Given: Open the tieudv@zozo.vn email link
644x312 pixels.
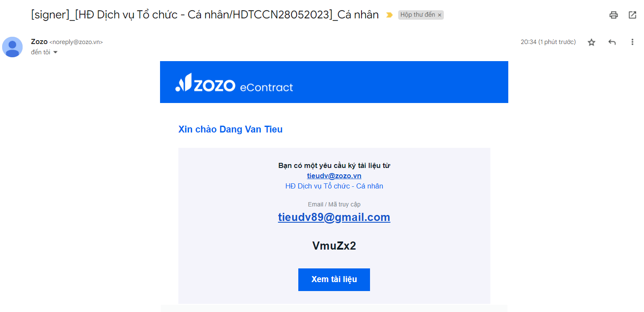Looking at the screenshot, I should coord(334,176).
